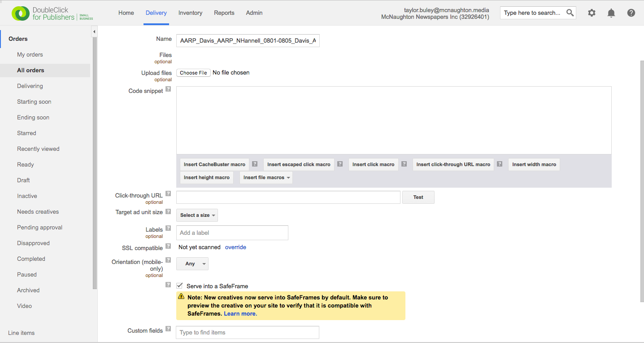The width and height of the screenshot is (644, 343).
Task: Open the Reports tab
Action: [224, 13]
